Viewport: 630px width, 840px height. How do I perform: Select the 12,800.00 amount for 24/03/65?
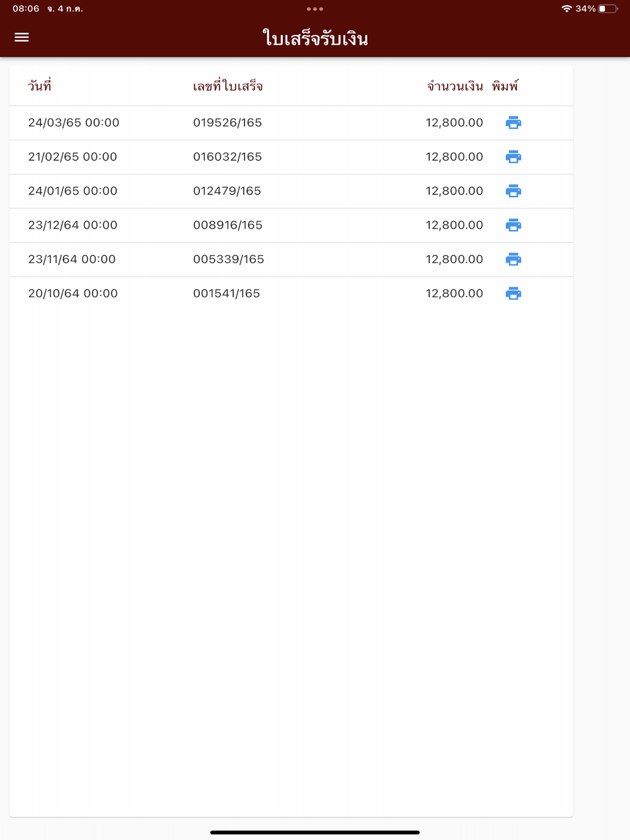(x=454, y=123)
